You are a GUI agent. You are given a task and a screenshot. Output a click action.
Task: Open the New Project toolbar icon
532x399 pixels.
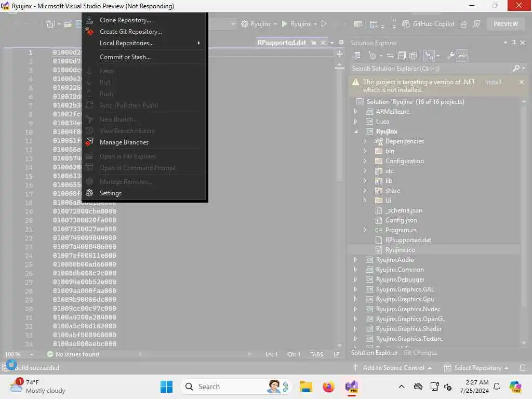pyautogui.click(x=50, y=24)
